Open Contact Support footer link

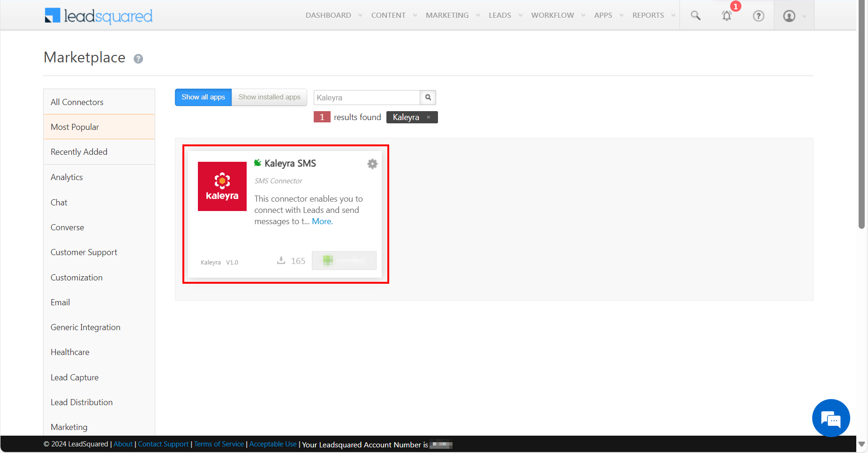(x=163, y=444)
